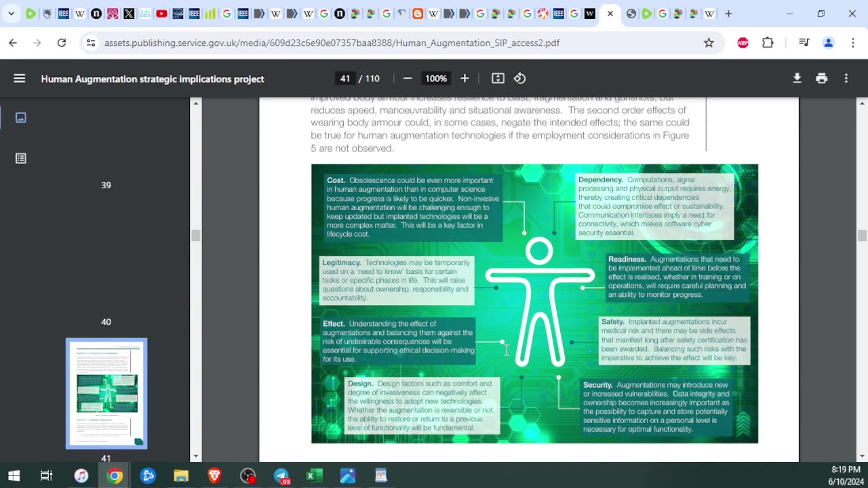Click the 'Readiness.' heading in the figure
868x488 pixels.
pyautogui.click(x=627, y=259)
